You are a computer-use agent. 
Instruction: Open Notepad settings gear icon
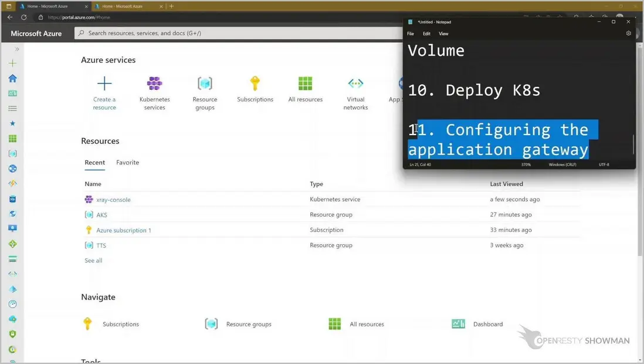point(628,33)
